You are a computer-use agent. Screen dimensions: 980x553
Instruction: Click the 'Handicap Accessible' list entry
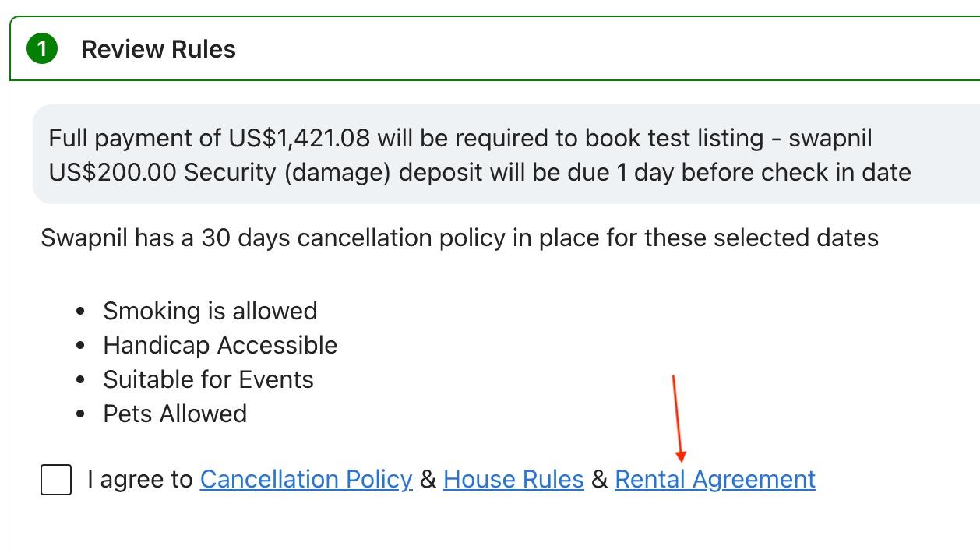(x=220, y=345)
